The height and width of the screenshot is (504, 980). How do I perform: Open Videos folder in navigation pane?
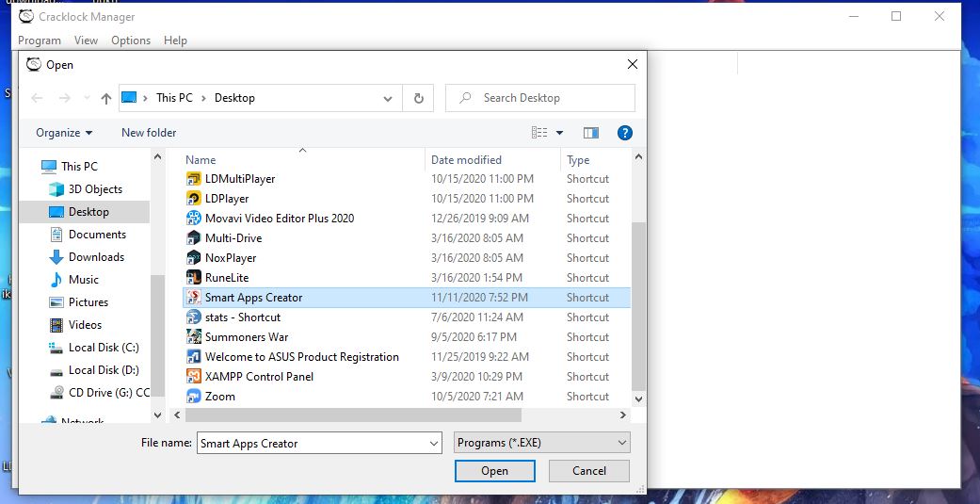[x=85, y=324]
